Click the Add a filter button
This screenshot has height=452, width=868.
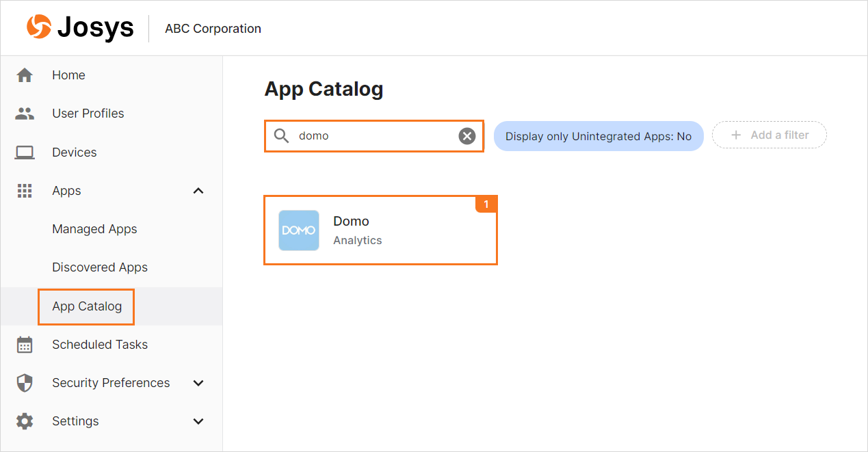pos(770,135)
